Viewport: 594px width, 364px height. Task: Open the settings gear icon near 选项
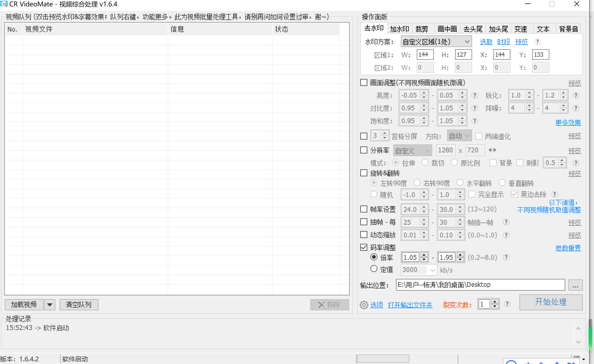coord(364,305)
